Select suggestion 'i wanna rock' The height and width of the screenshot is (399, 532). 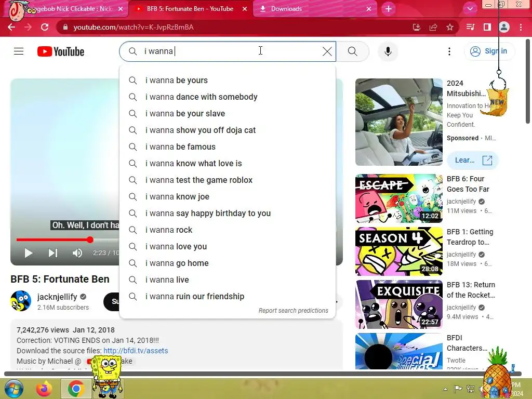click(228, 230)
